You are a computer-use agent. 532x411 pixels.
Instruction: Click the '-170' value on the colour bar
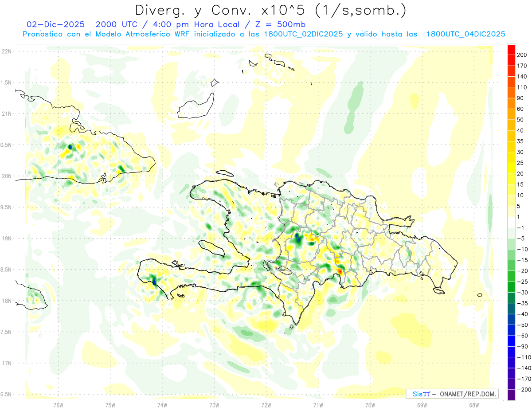[524, 379]
